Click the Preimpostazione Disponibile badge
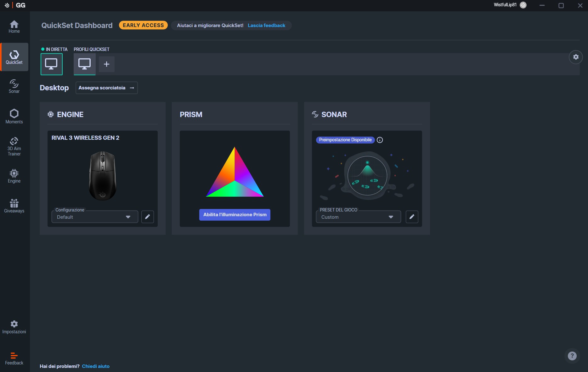The image size is (588, 372). tap(345, 140)
